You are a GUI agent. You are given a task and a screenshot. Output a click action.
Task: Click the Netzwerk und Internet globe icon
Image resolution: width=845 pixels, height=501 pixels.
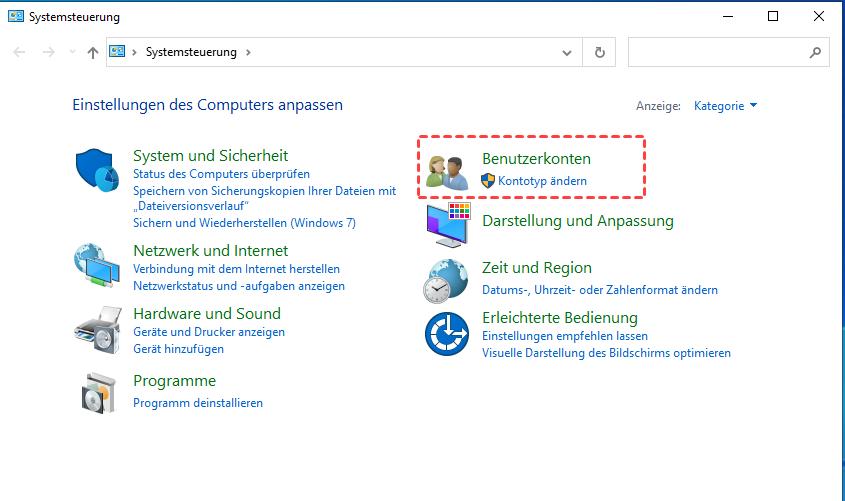pyautogui.click(x=98, y=266)
